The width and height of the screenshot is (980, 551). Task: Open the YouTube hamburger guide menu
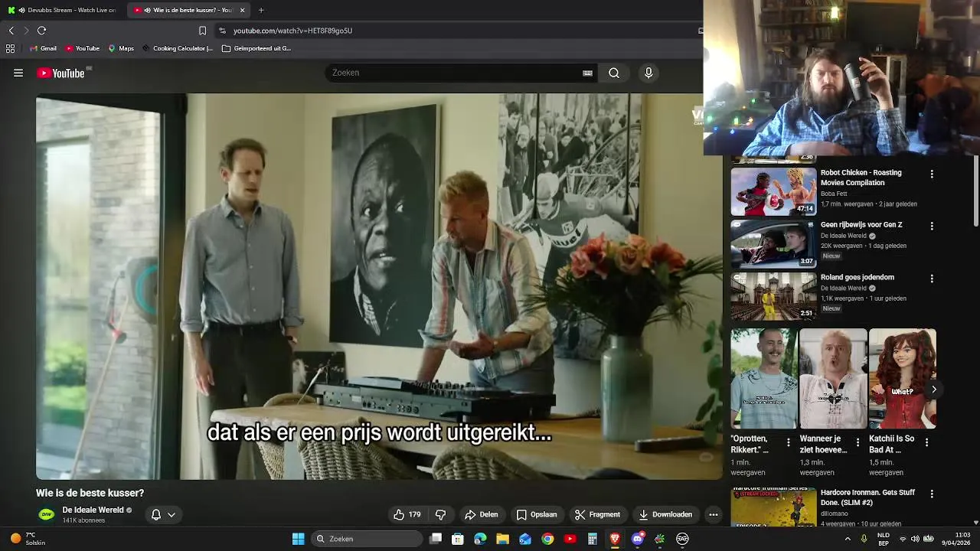tap(18, 73)
